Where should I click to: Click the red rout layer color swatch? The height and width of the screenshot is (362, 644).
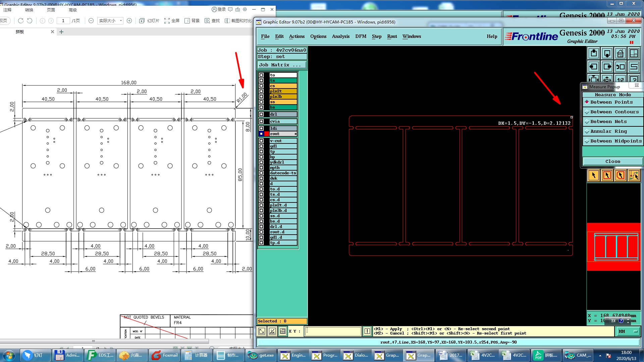point(267,134)
